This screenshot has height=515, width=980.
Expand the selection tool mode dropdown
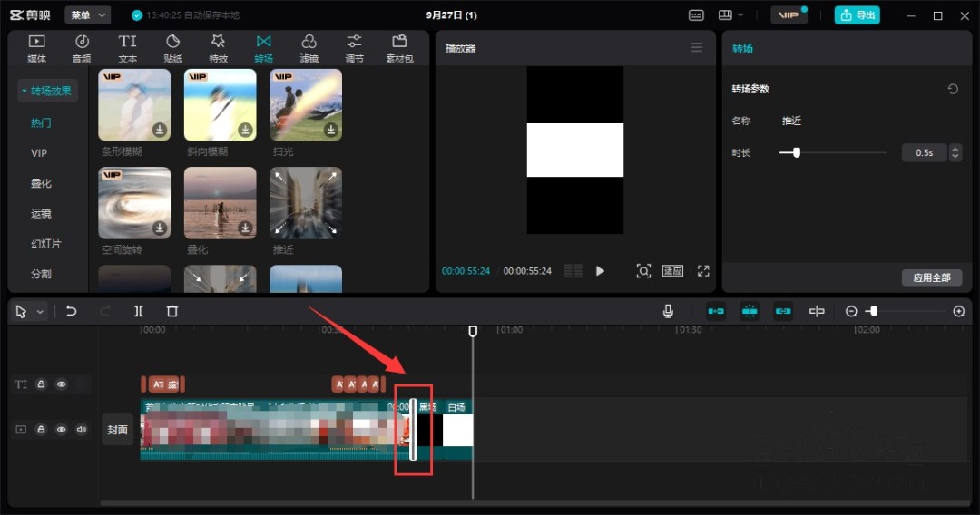40,312
